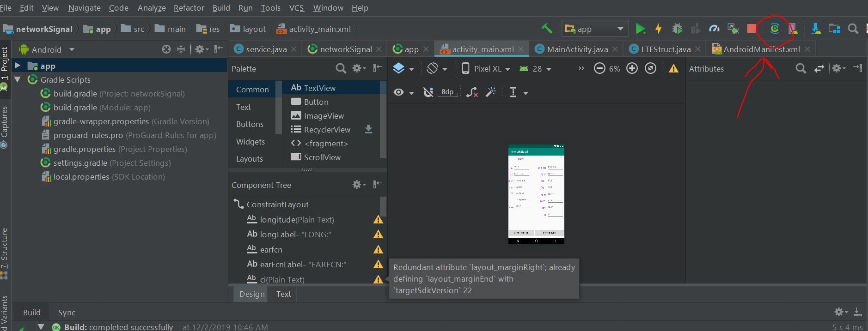Select Widgets category in Palette
The image size is (868, 331).
251,142
